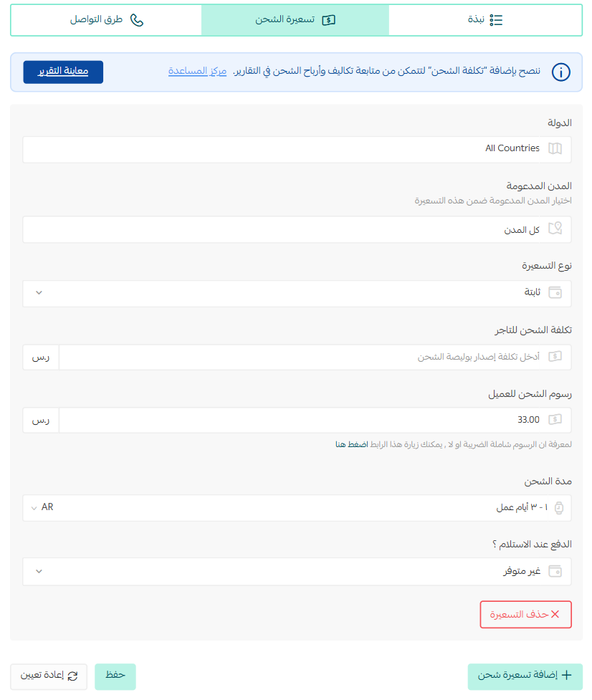Click the معاينة التقرير button
Viewport: 592px width, 700px height.
pyautogui.click(x=63, y=72)
